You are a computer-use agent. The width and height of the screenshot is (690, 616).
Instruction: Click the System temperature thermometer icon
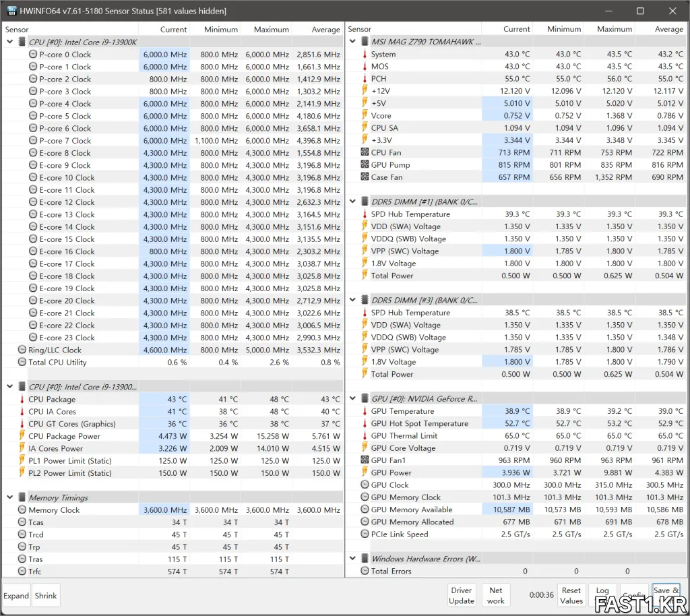(x=365, y=54)
